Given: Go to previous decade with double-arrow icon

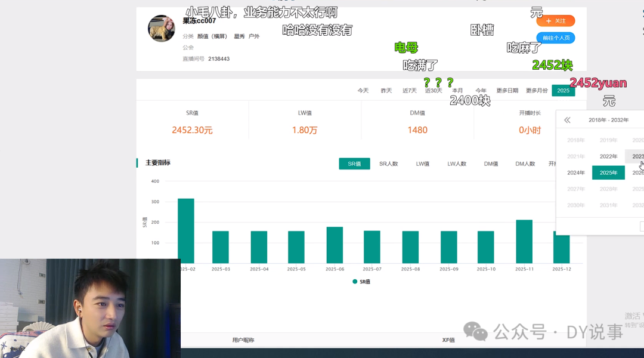Looking at the screenshot, I should pyautogui.click(x=567, y=120).
